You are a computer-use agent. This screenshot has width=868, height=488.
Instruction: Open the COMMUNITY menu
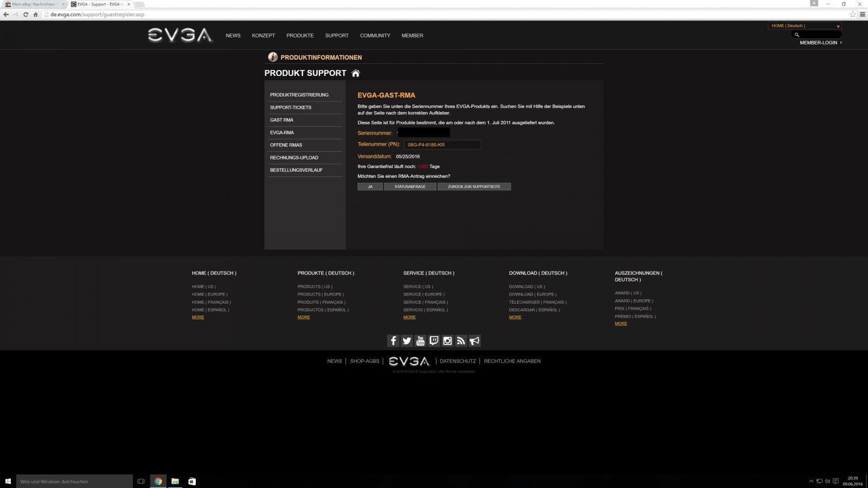tap(375, 36)
